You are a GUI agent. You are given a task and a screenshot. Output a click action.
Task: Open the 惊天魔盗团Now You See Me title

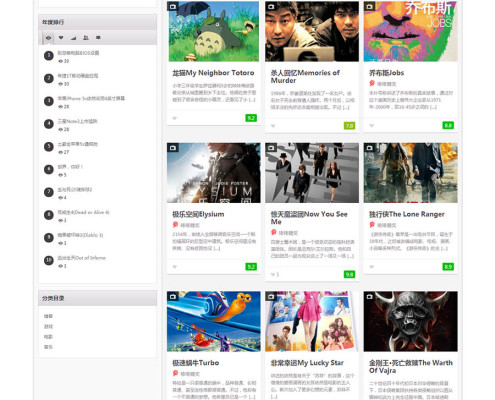coord(309,218)
